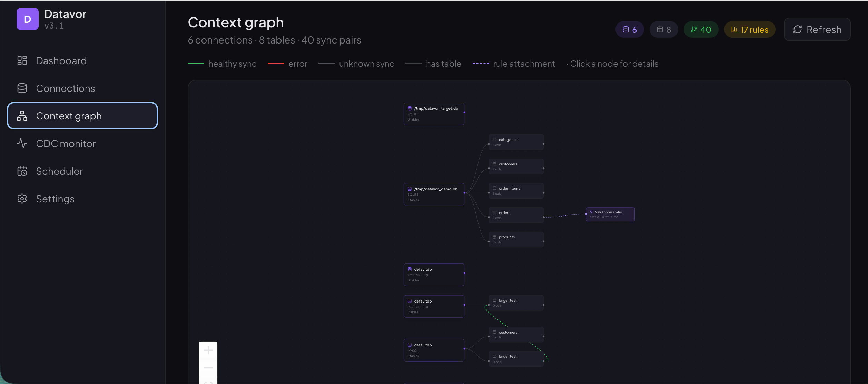The width and height of the screenshot is (868, 384).
Task: Select the order_items table node
Action: pyautogui.click(x=516, y=191)
